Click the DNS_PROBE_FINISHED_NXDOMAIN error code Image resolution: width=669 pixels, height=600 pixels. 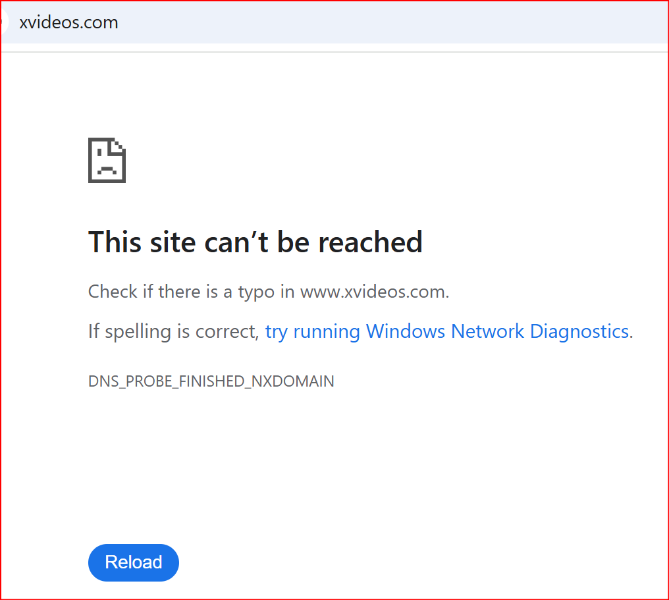click(211, 381)
